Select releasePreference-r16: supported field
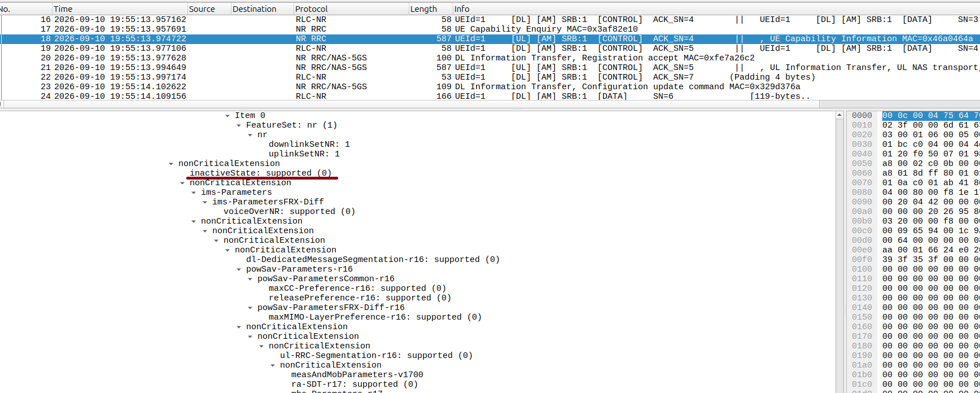This screenshot has height=393, width=980. (360, 298)
